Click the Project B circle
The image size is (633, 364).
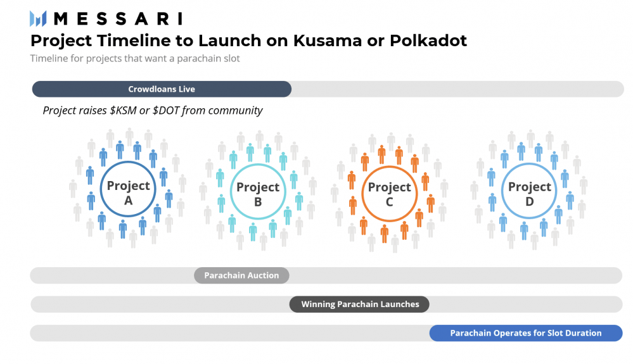tap(258, 192)
